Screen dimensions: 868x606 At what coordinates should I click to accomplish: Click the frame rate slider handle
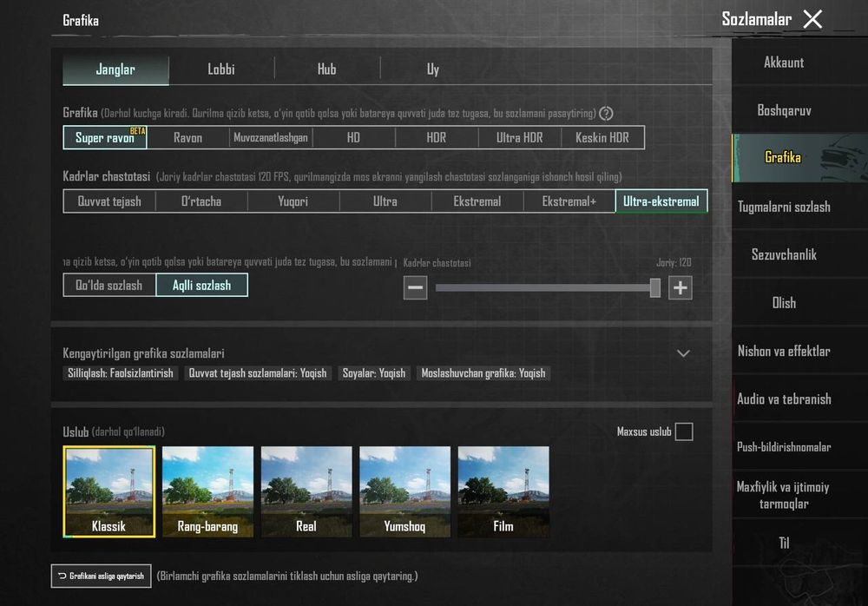(654, 287)
